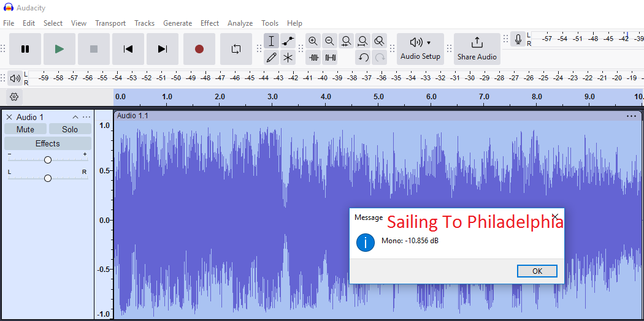Viewport: 644px width, 321px height.
Task: Open timeline options gear icon
Action: (14, 97)
